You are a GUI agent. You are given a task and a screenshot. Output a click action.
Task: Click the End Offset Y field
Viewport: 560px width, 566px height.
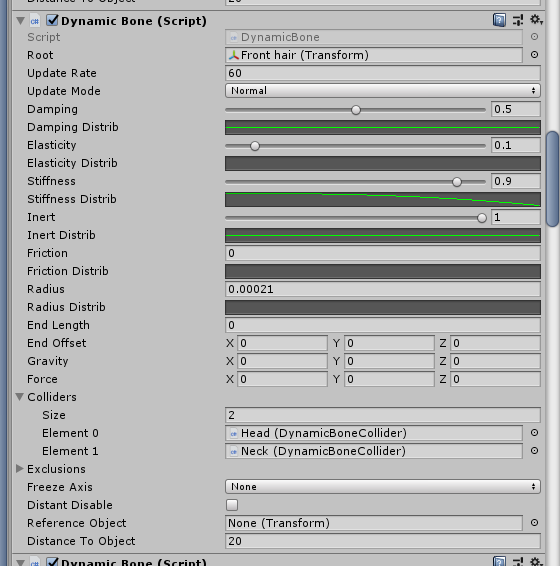[389, 343]
